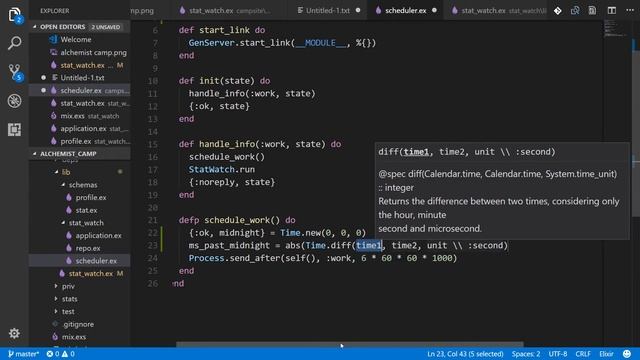Click the unsaved dot on Untitled-1.txt tab

tap(358, 10)
